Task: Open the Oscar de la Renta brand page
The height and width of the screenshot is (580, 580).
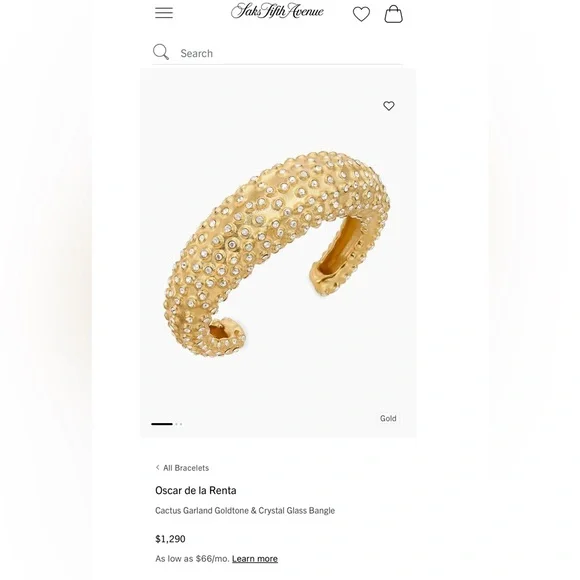Action: [196, 490]
